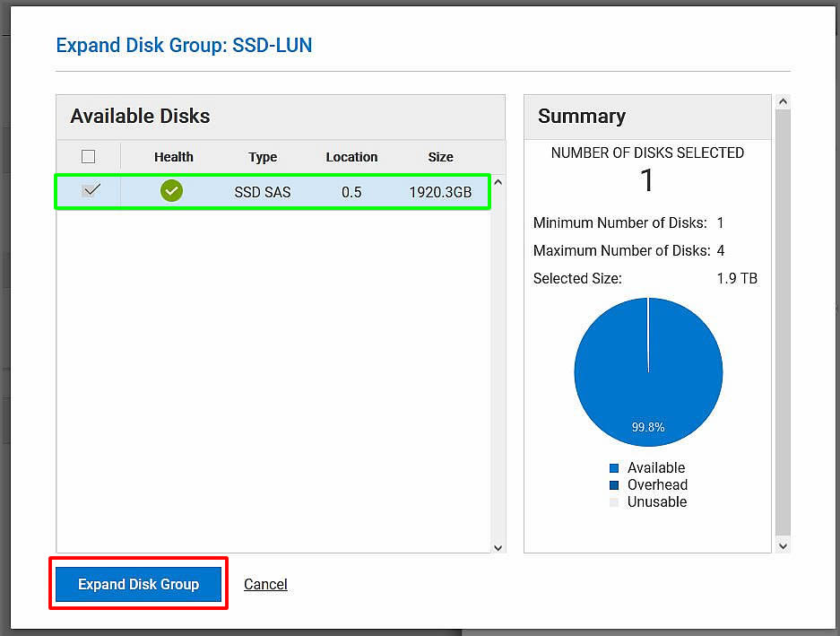Sort by the Health column header

click(173, 157)
